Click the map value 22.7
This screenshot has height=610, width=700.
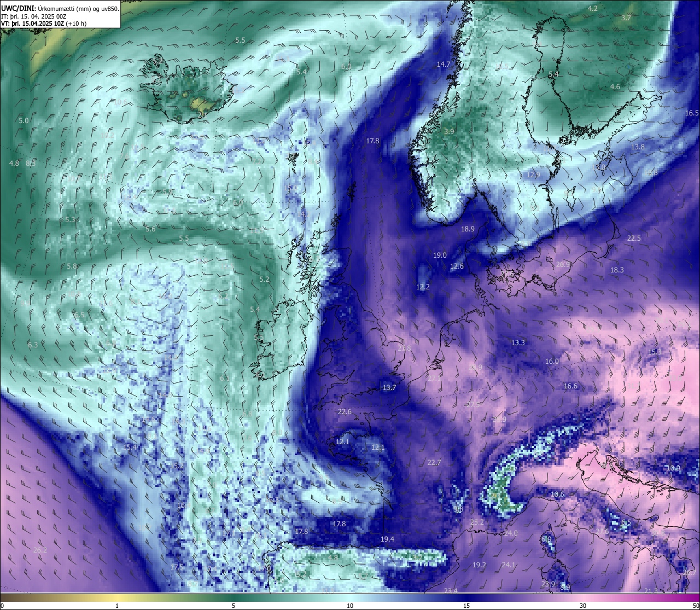tap(434, 462)
